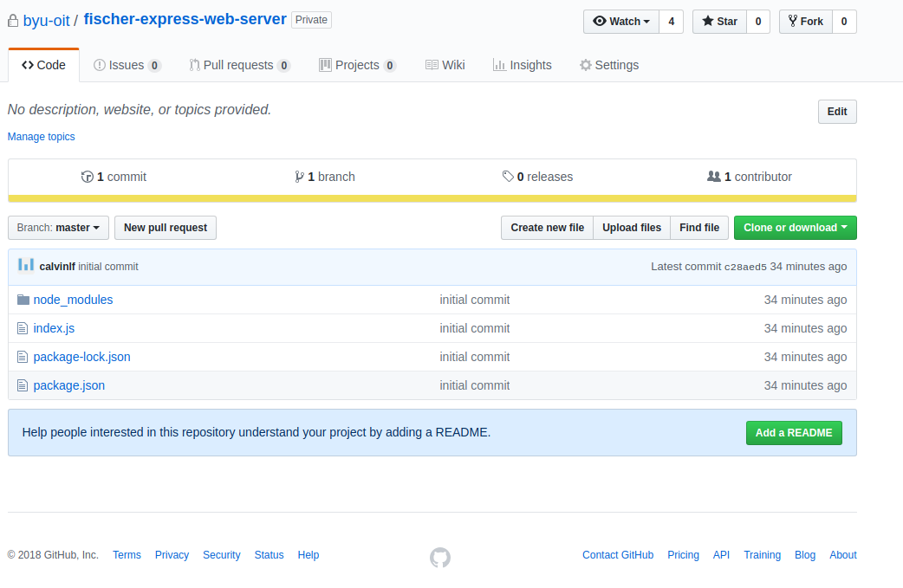Click the yellow language bar

(x=432, y=198)
